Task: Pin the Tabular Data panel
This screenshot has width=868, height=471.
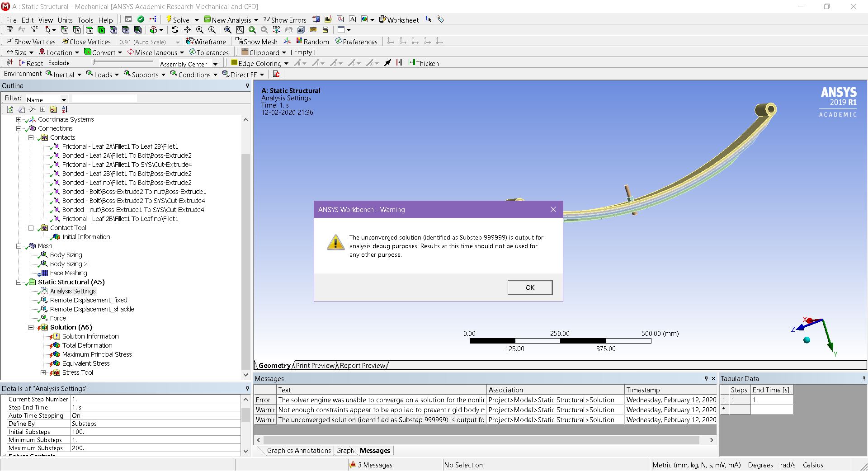Action: click(864, 378)
